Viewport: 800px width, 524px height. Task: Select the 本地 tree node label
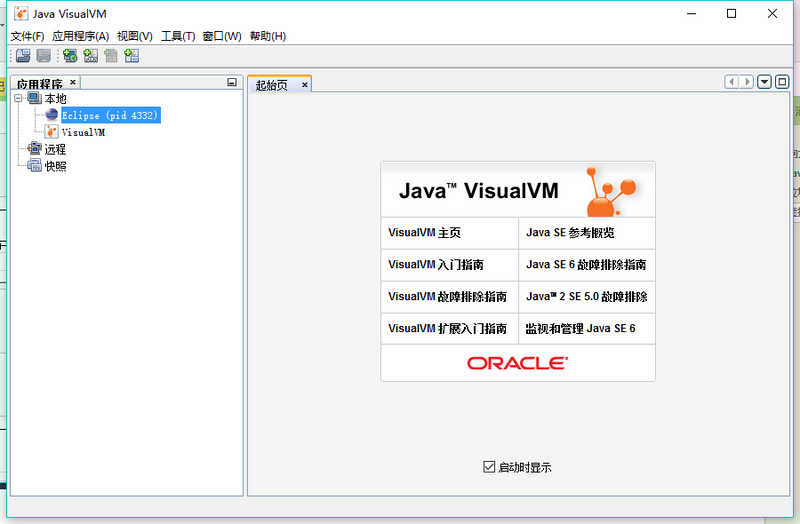tap(55, 98)
